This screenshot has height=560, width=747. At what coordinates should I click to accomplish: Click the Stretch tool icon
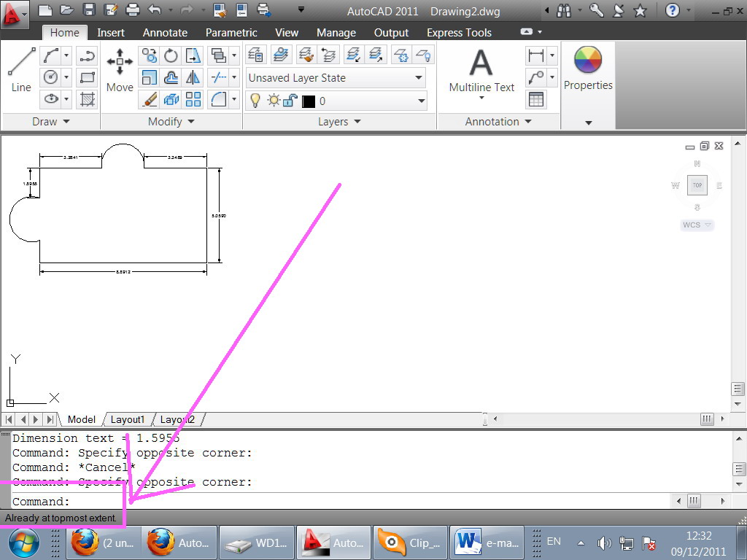coord(193,55)
